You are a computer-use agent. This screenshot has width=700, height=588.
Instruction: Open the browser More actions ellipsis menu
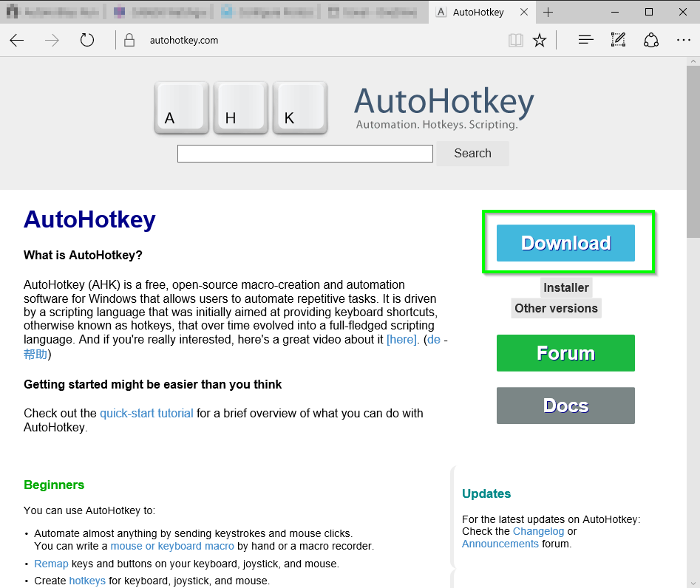click(x=683, y=40)
